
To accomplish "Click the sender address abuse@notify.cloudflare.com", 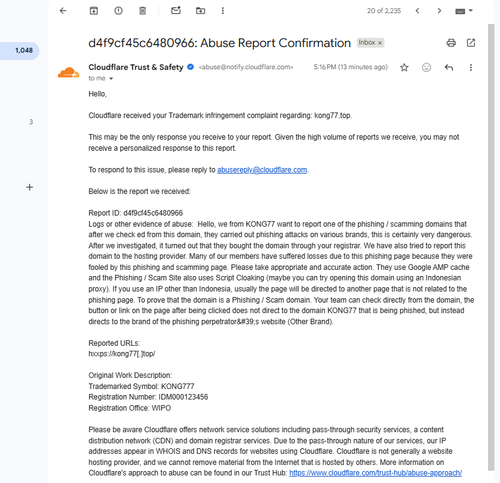I will (x=246, y=67).
